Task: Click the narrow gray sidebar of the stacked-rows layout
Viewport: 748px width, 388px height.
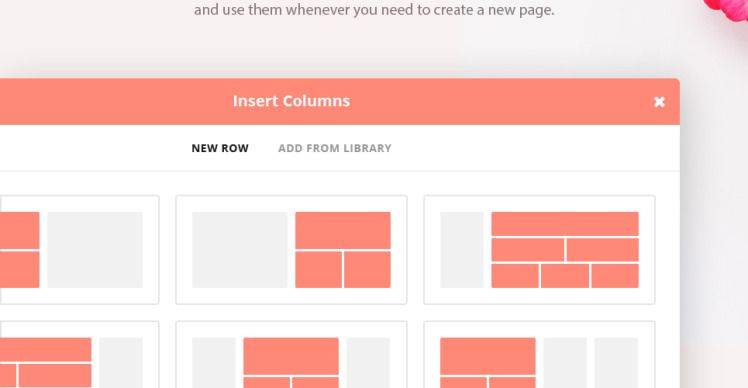Action: click(x=462, y=250)
